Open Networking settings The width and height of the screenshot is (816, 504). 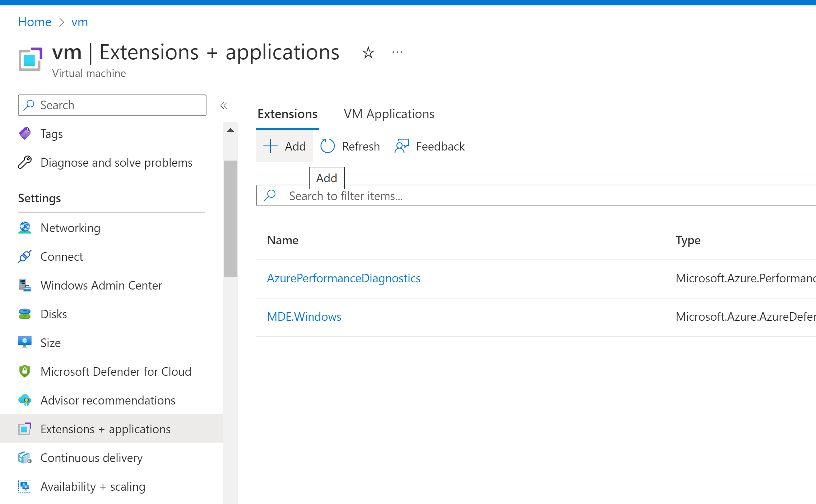[70, 228]
